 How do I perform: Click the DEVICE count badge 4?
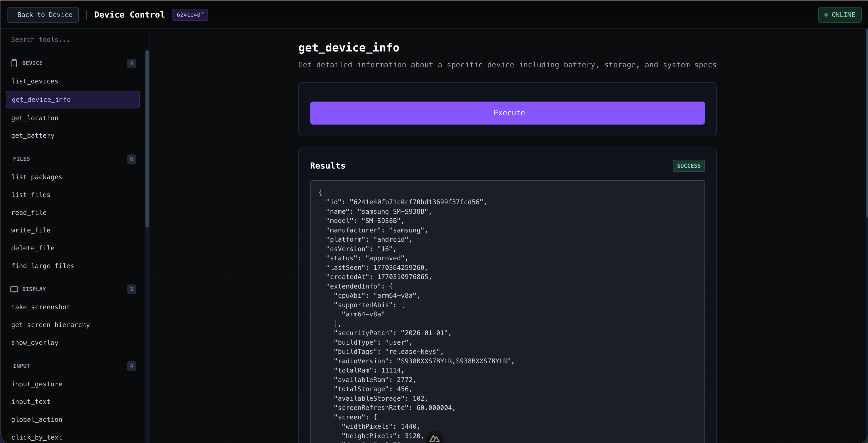click(x=131, y=63)
